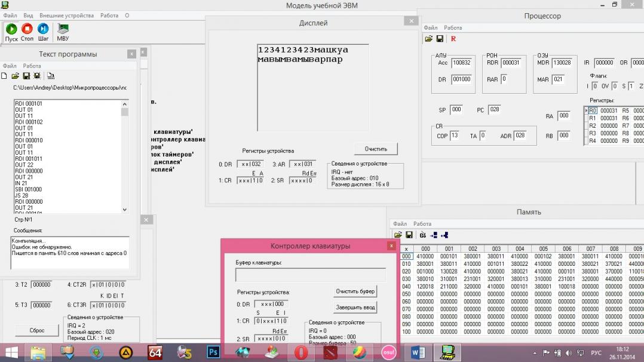Click the AIDA64 icon on the taskbar
644x362 pixels.
(x=155, y=352)
